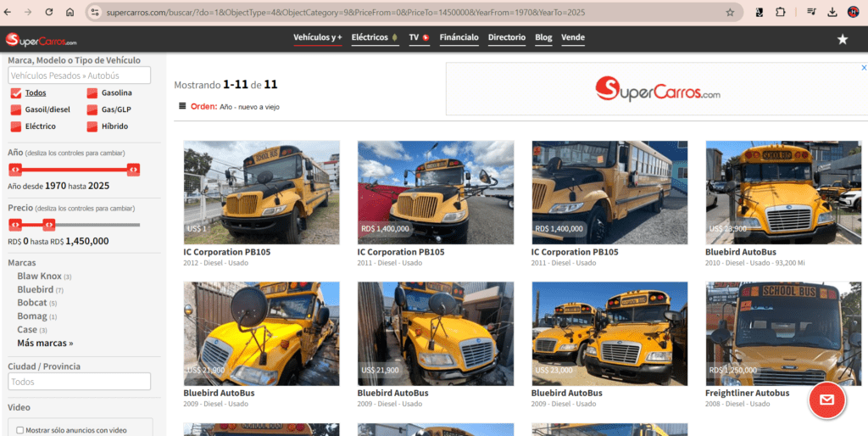Click the left year slider handle

tap(15, 170)
